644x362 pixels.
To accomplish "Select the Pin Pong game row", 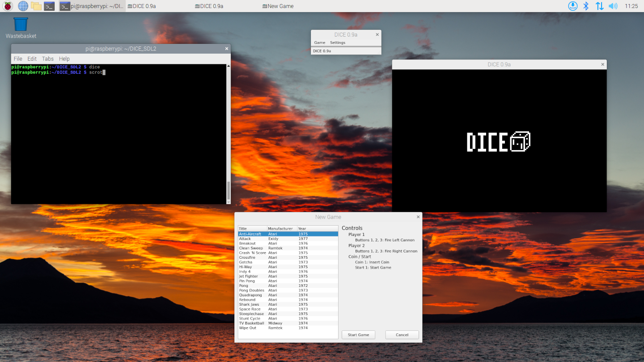I will (288, 281).
